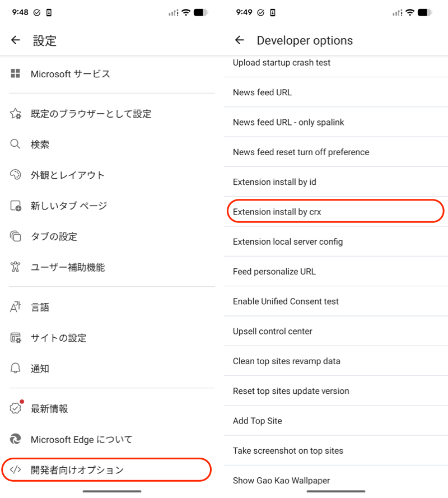This screenshot has height=498, width=448.
Task: Tap the back arrow on Developer options
Action: (240, 40)
